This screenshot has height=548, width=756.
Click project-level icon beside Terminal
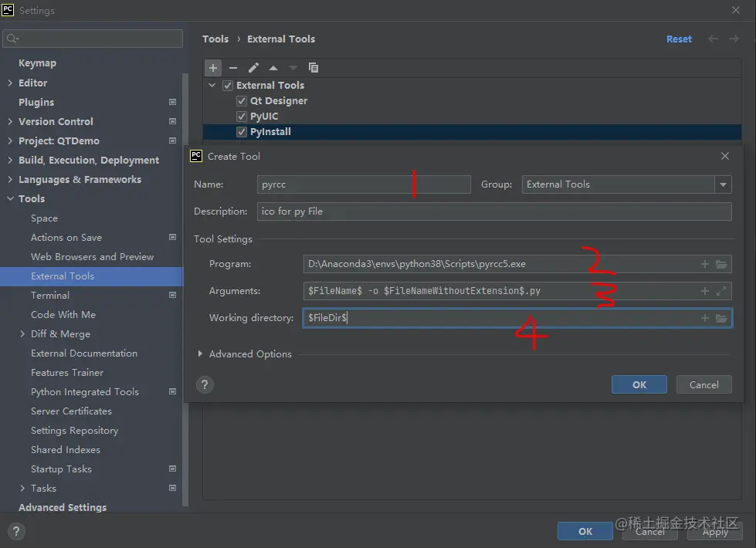pos(173,295)
